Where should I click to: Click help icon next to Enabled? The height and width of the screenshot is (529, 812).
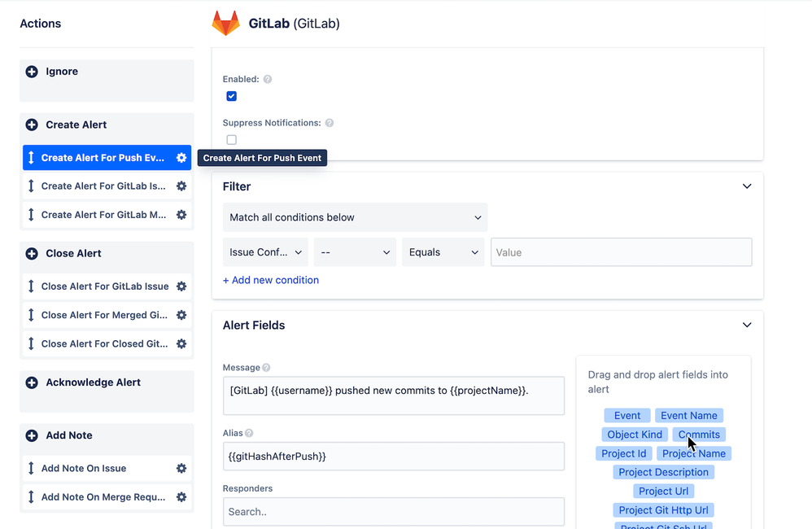267,79
